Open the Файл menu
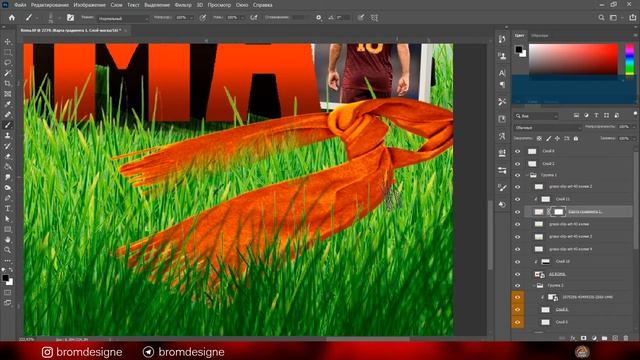The width and height of the screenshot is (640, 360). (x=20, y=5)
